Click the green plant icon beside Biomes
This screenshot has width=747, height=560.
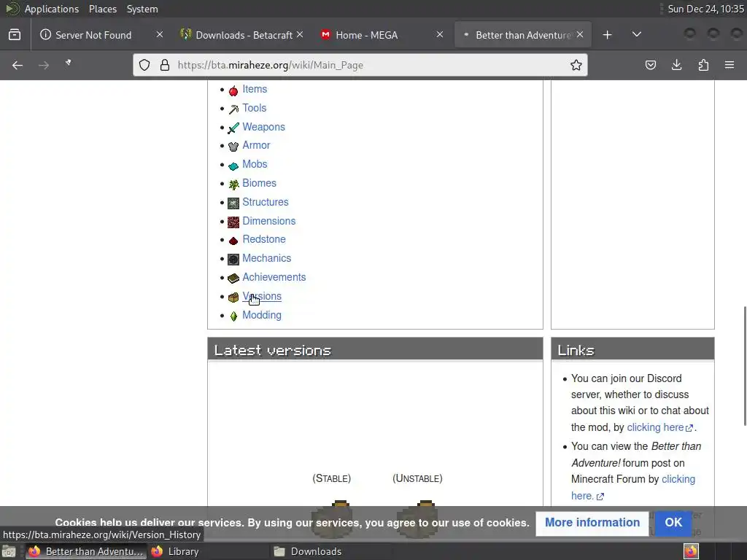point(233,184)
